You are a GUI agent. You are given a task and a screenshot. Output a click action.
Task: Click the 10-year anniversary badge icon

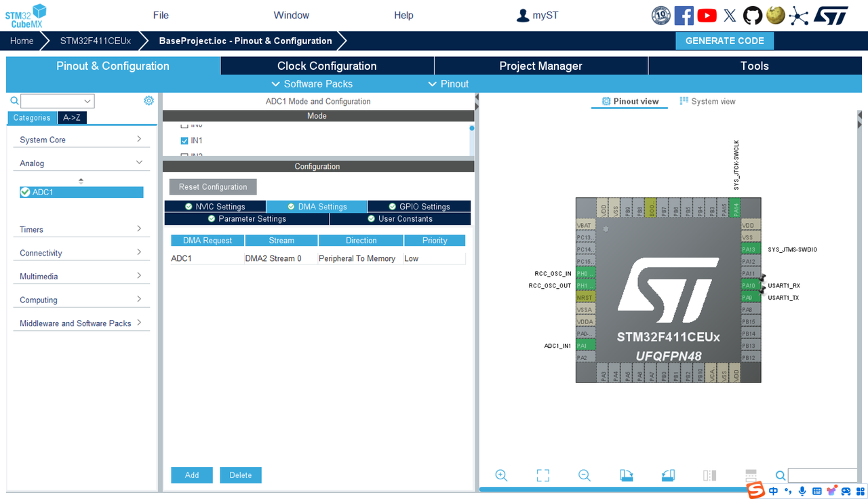[x=661, y=16]
